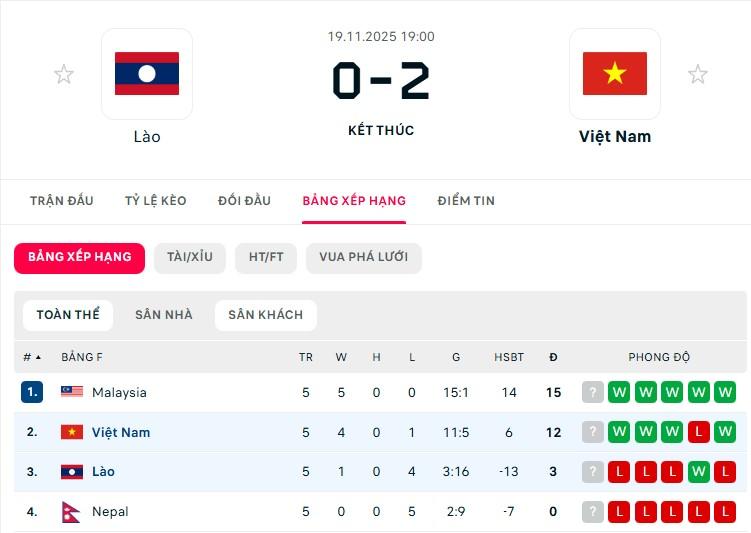Sort the table by rank # column
The height and width of the screenshot is (533, 751).
[x=32, y=357]
